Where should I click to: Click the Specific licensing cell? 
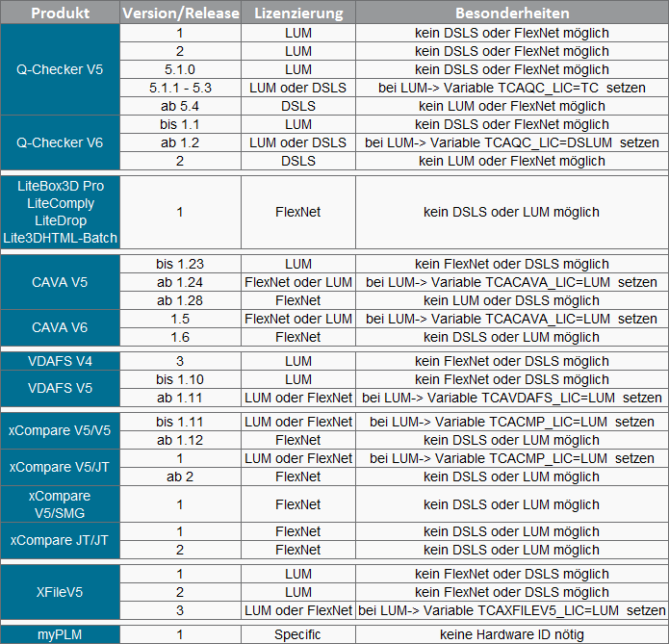298,634
